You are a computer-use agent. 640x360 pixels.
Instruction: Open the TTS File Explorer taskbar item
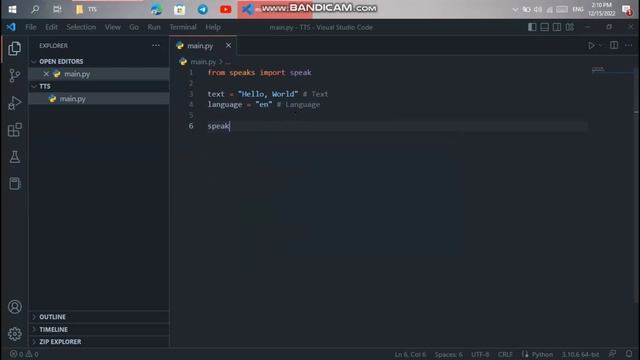107,9
